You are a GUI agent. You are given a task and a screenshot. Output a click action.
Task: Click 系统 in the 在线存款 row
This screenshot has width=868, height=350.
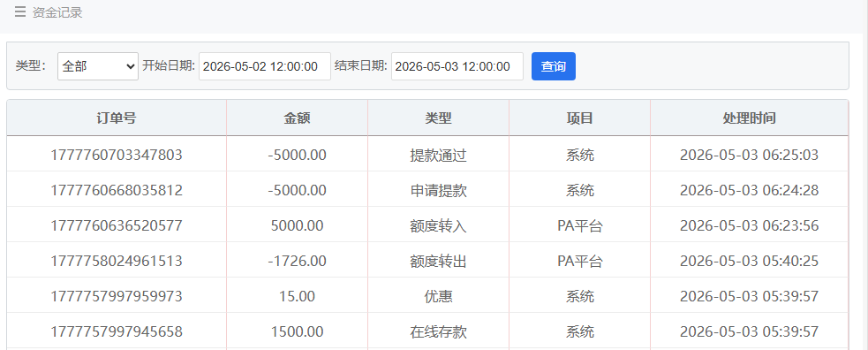coord(579,331)
